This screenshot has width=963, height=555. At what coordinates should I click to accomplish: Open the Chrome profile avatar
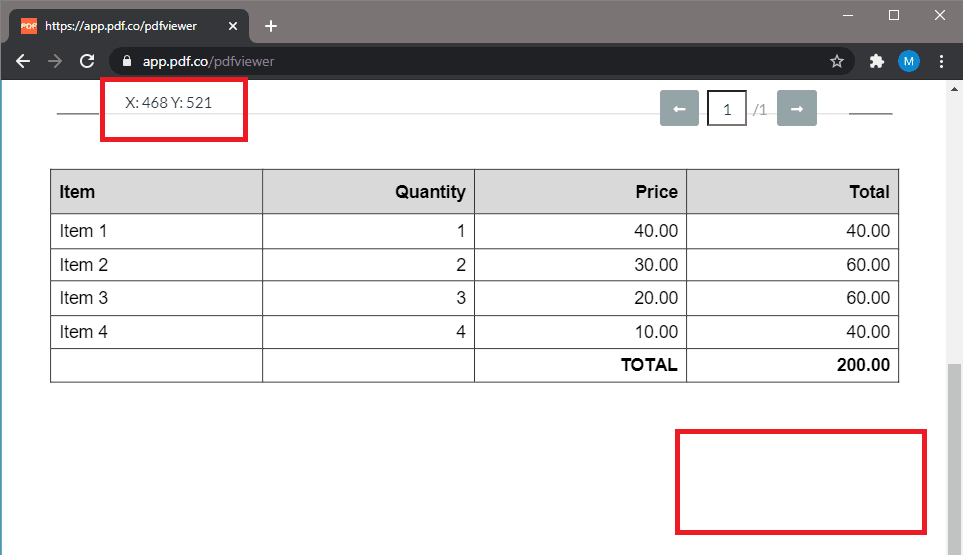[x=908, y=61]
